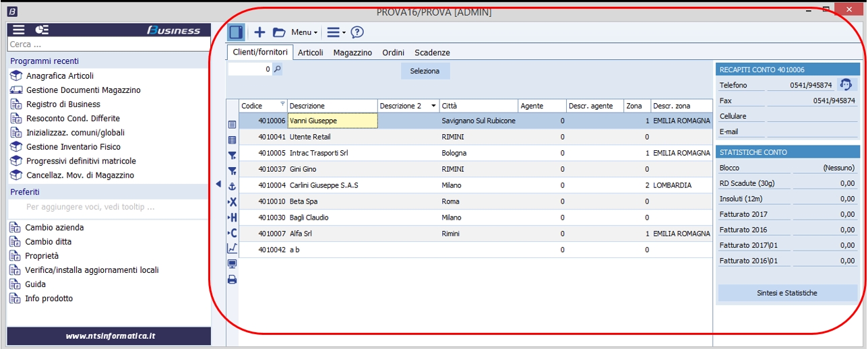Click the open folder toolbar icon

point(279,32)
